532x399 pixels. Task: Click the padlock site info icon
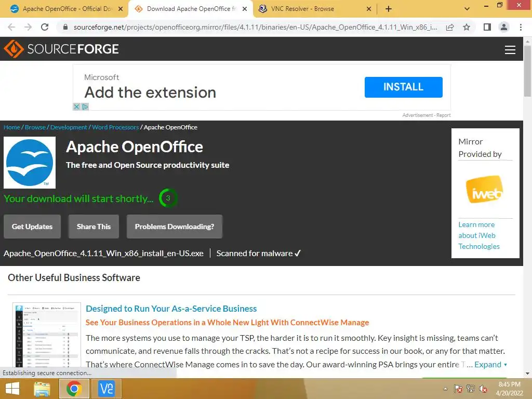click(65, 27)
